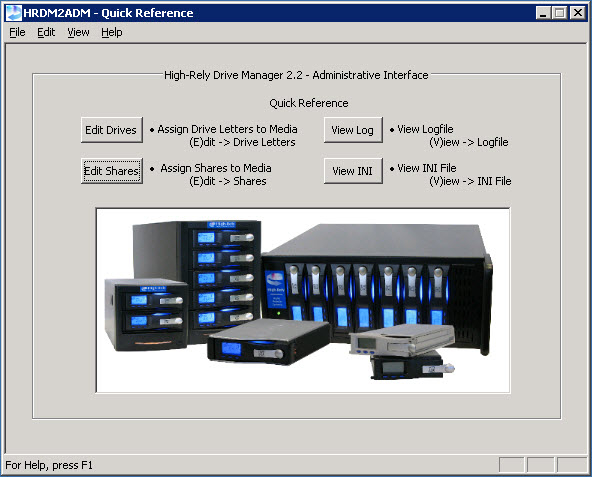The height and width of the screenshot is (477, 592).
Task: Open the File menu
Action: click(17, 32)
